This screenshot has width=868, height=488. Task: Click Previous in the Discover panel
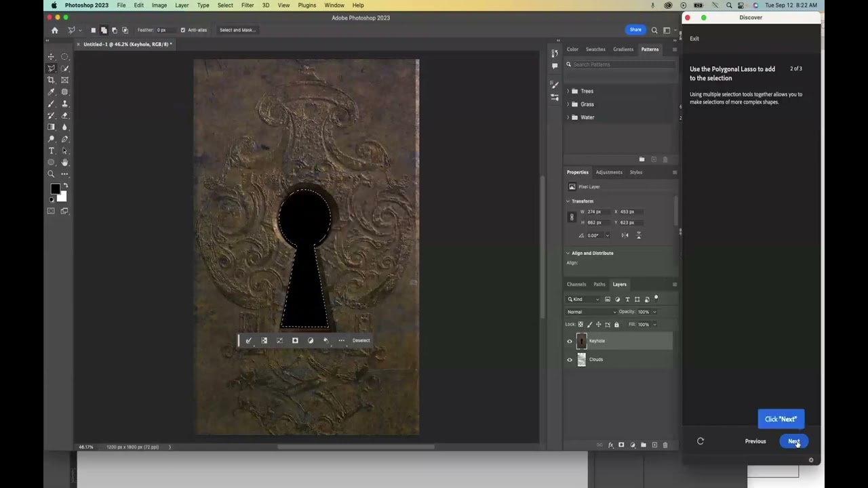(755, 441)
